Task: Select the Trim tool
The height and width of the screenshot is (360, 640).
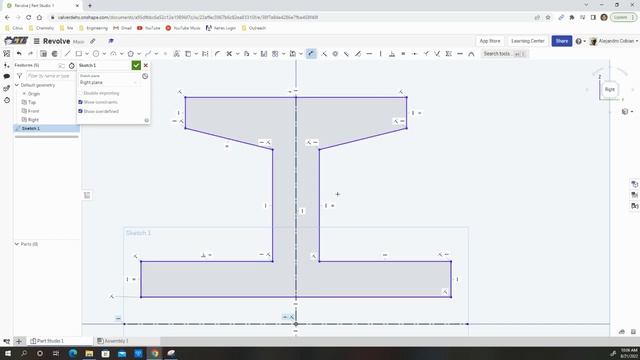Action: [229, 53]
